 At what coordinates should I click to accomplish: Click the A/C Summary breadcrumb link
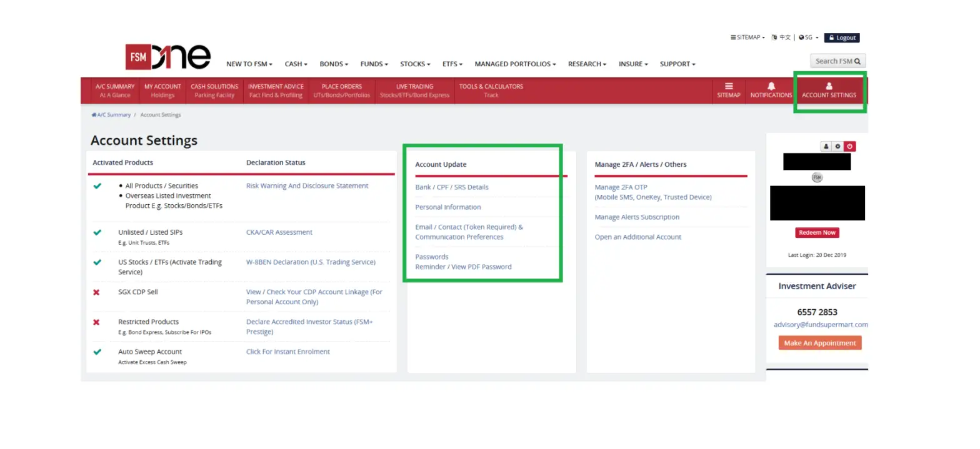pos(111,115)
